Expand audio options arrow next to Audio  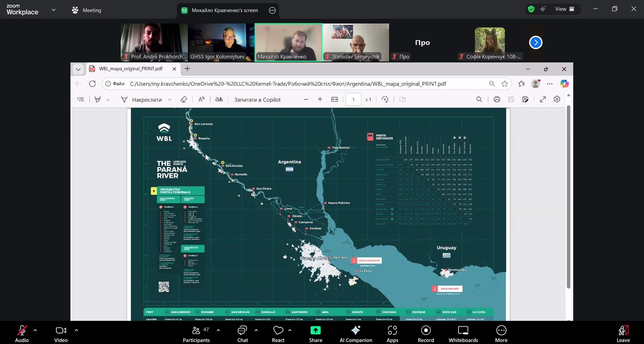[35, 330]
